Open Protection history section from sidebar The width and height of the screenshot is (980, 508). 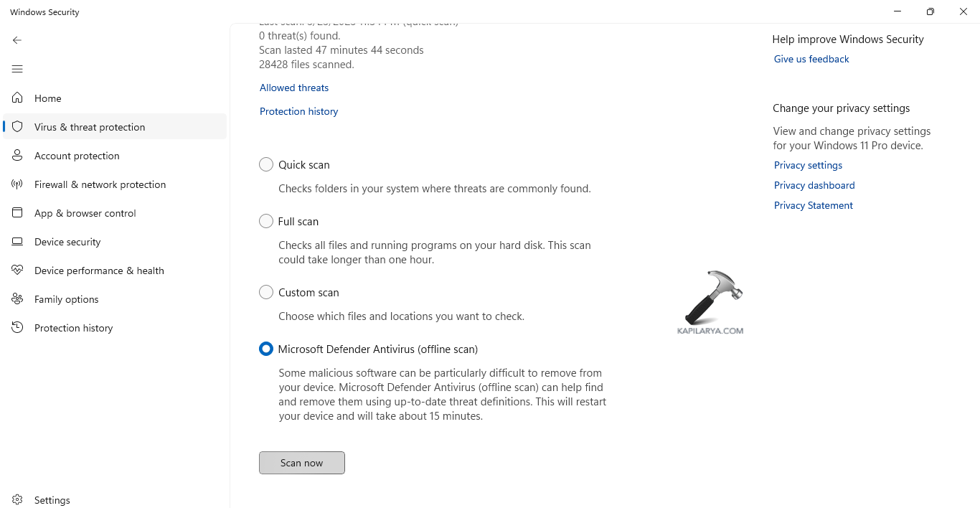(x=74, y=327)
